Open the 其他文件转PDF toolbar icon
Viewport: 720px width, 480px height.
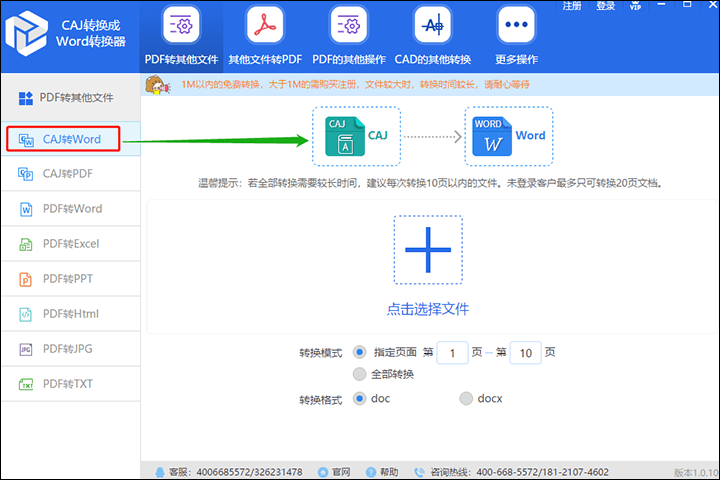click(x=265, y=25)
